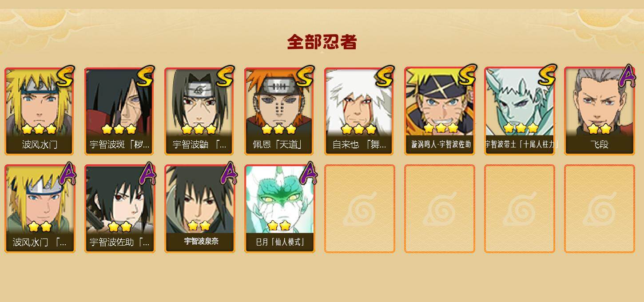Choose the 宇智波泉奈 ninja card

(199, 209)
